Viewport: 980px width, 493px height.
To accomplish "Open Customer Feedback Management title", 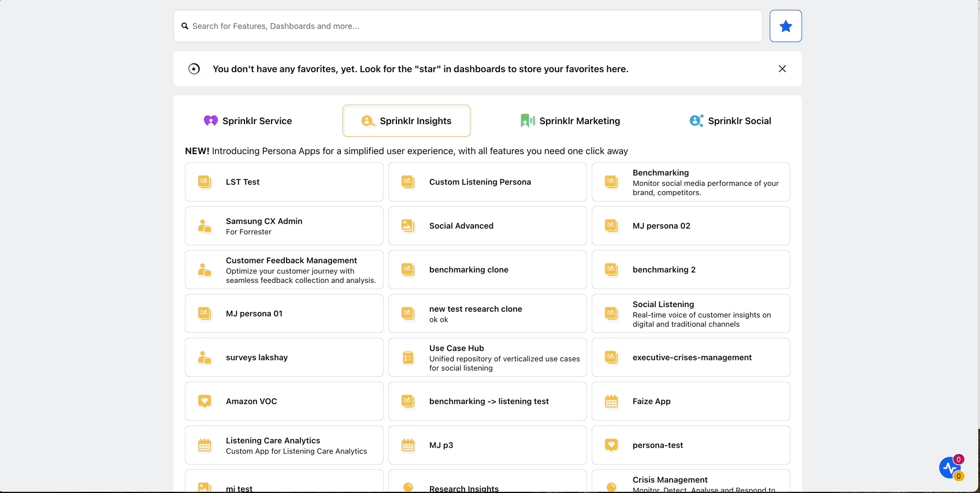I will pyautogui.click(x=291, y=260).
